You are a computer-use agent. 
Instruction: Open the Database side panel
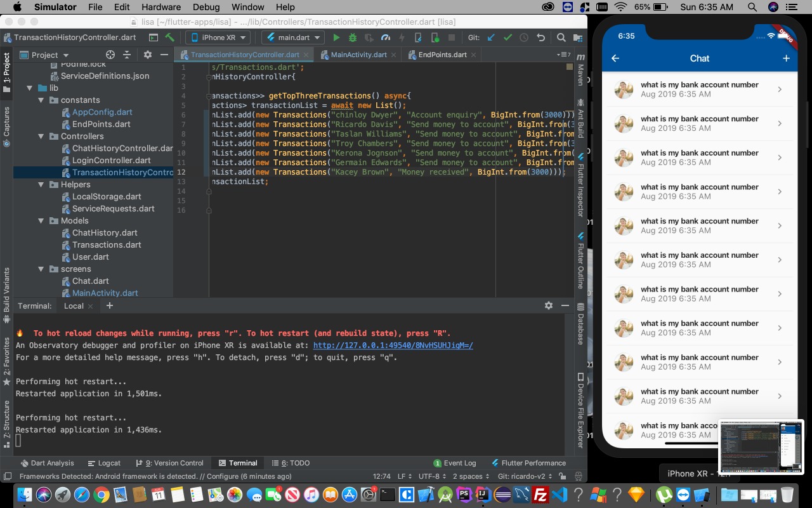pyautogui.click(x=580, y=324)
